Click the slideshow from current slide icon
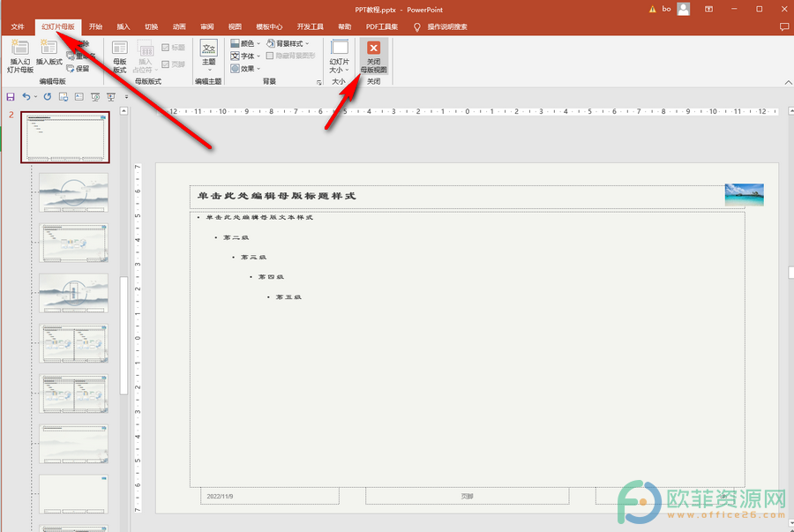 pos(111,97)
